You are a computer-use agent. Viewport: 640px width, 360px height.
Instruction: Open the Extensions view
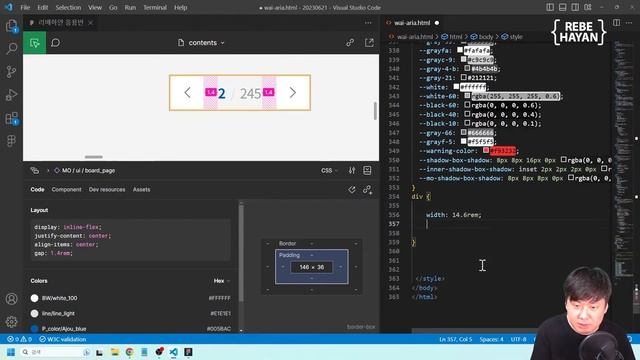click(x=11, y=118)
